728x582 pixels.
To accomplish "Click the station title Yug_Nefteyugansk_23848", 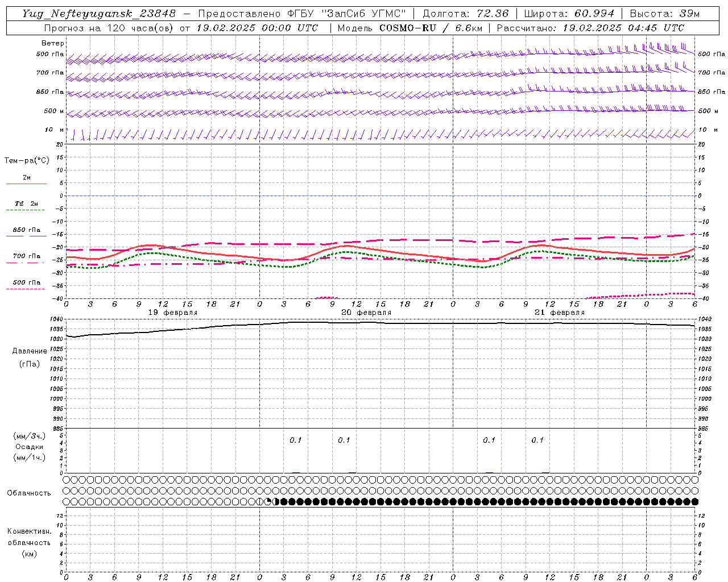I will [x=99, y=14].
